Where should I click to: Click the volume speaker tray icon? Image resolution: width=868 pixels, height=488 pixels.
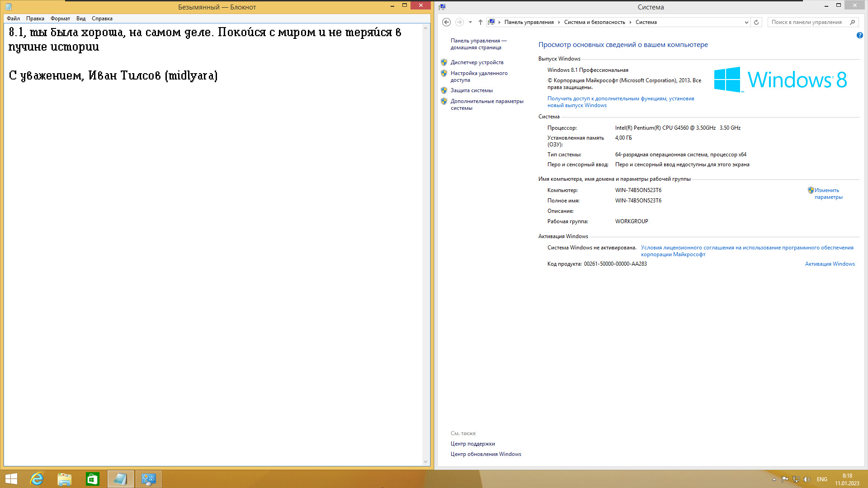807,479
